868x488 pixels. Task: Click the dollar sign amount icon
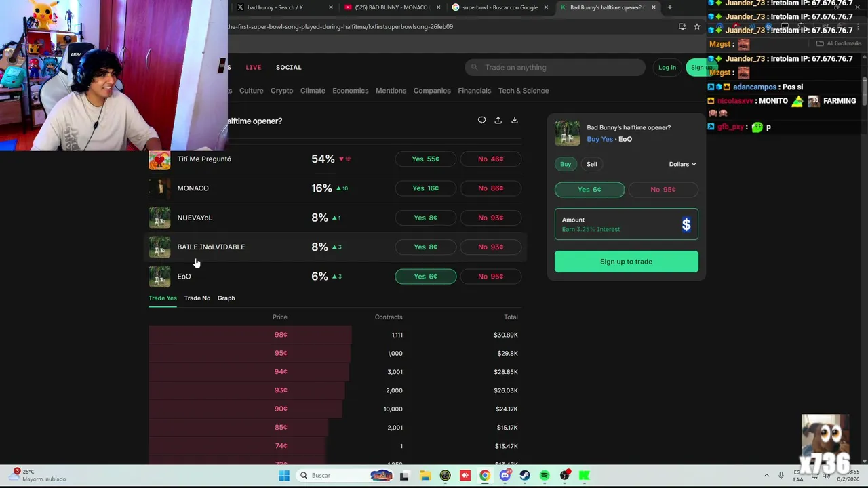(686, 224)
